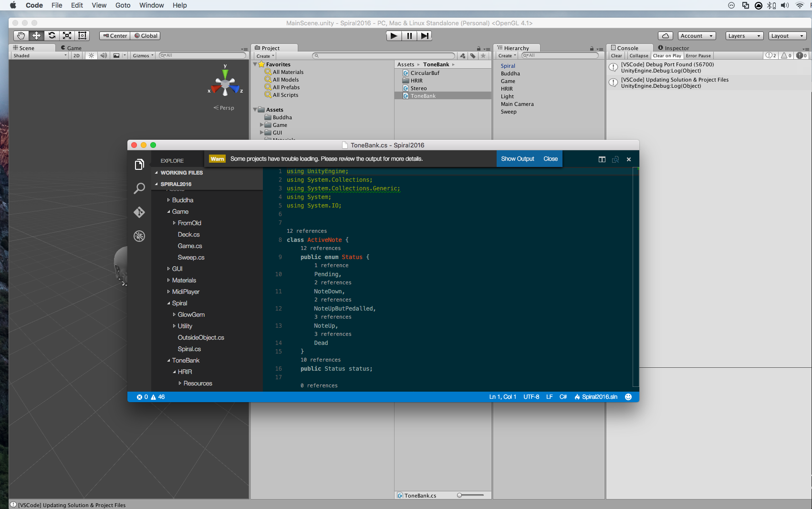Click the Hierarchy search field
The image size is (812, 509).
pos(560,56)
